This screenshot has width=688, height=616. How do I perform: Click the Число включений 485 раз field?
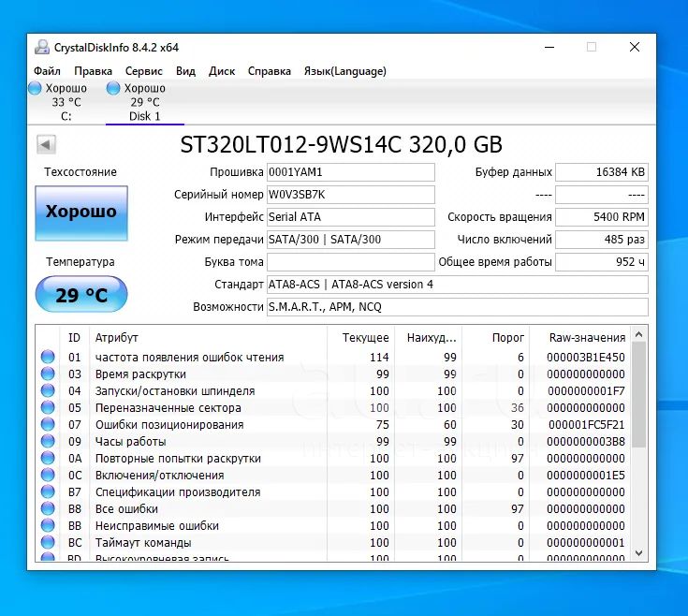pos(602,239)
